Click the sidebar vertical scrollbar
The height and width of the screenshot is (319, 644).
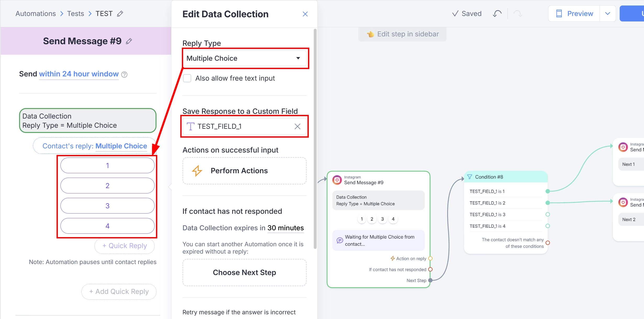point(315,139)
